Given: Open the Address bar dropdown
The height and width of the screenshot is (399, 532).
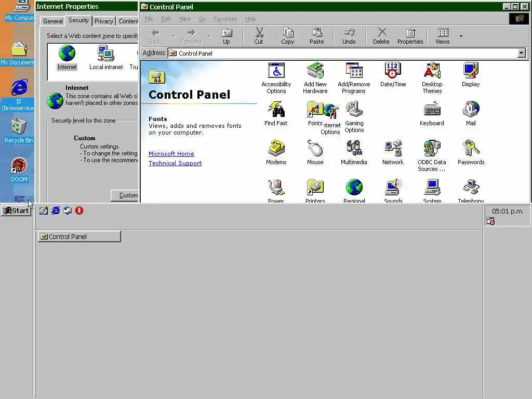Looking at the screenshot, I should click(x=522, y=53).
